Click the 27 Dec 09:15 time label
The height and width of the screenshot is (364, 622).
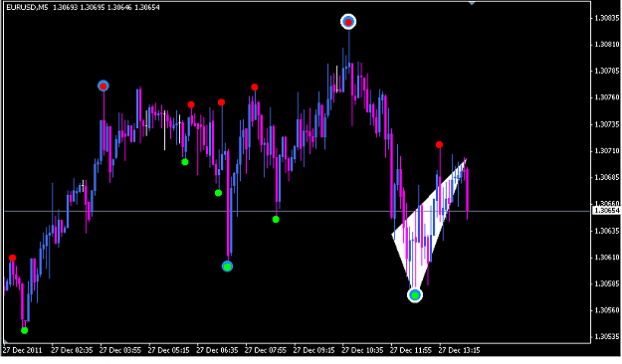[x=313, y=350]
